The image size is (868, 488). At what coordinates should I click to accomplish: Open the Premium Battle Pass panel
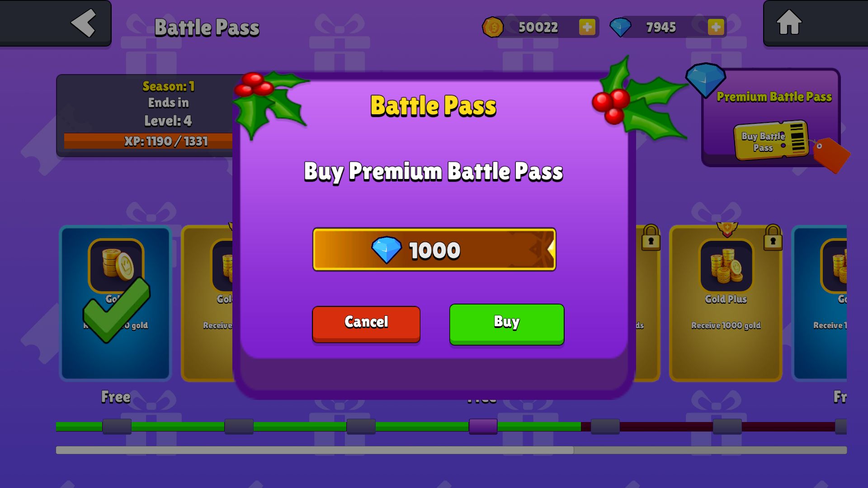pyautogui.click(x=771, y=117)
